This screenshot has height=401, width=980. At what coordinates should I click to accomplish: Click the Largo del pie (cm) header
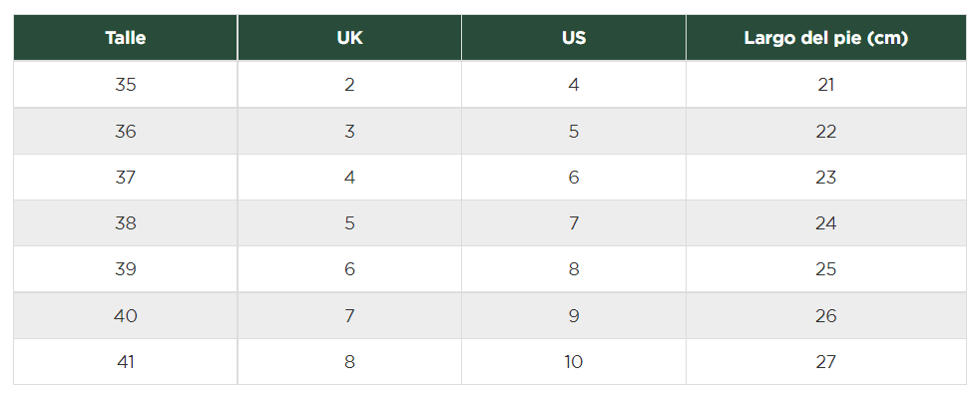826,38
